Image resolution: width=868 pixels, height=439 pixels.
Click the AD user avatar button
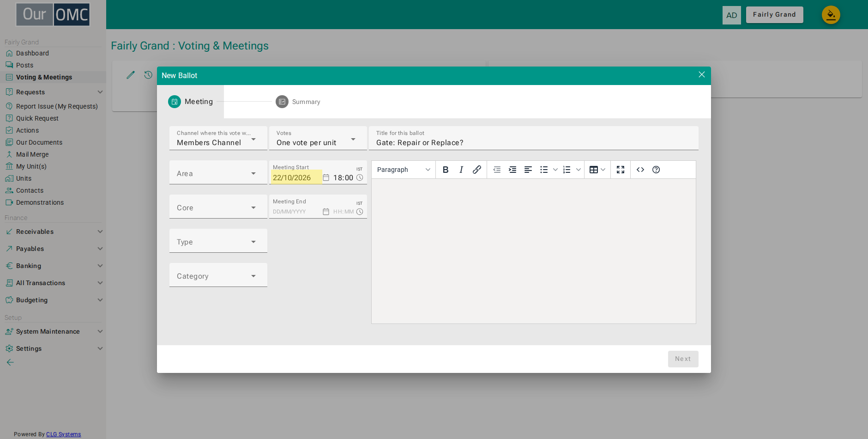(x=731, y=15)
